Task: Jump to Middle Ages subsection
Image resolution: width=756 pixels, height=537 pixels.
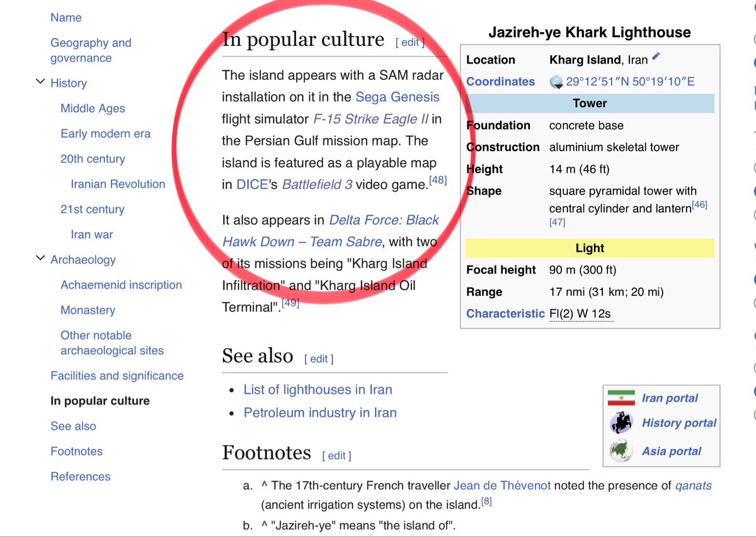Action: [x=93, y=108]
